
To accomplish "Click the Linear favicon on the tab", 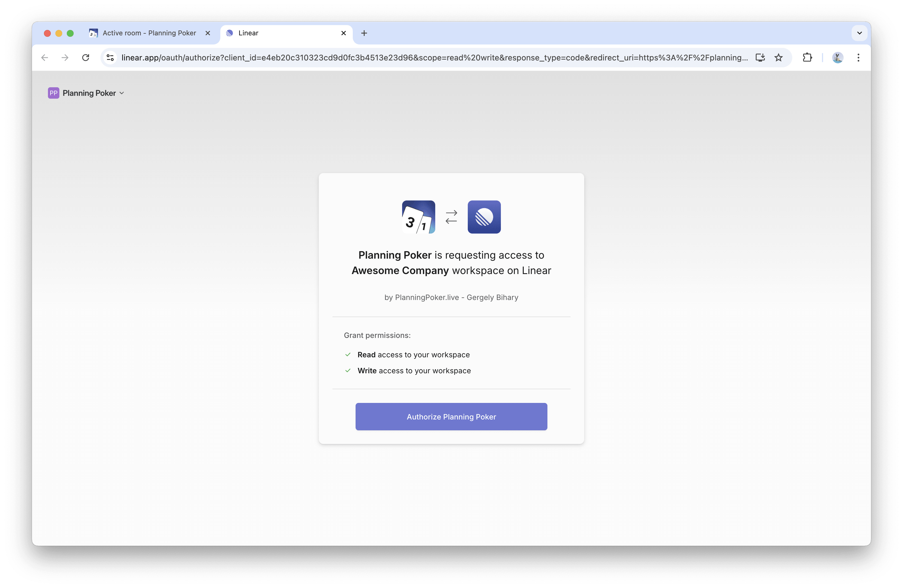I will tap(229, 33).
